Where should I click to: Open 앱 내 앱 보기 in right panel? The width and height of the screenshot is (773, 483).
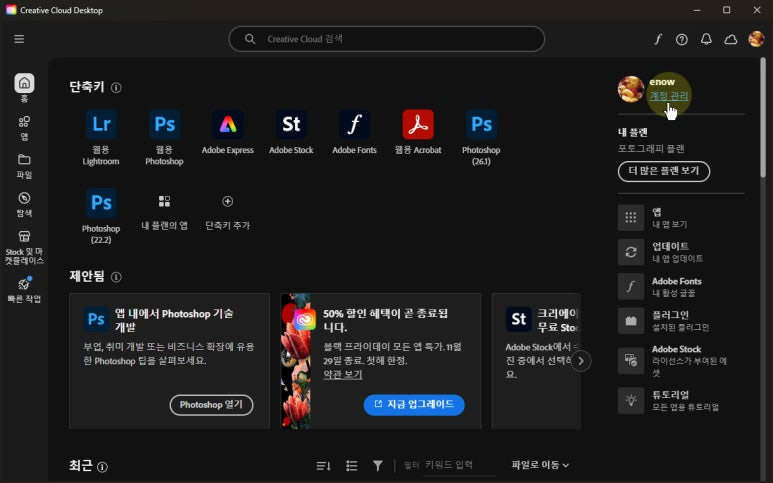tap(681, 217)
